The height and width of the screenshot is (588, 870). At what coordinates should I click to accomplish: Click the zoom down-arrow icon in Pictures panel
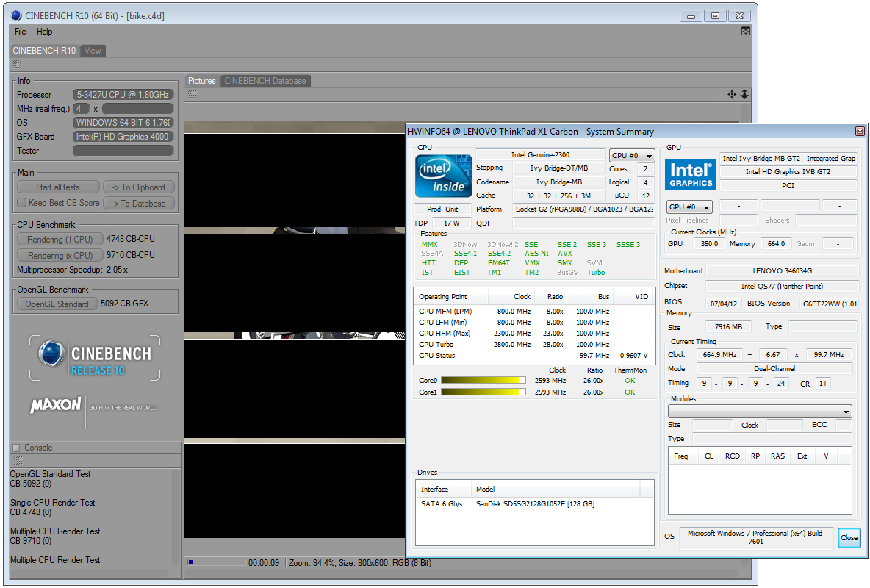point(744,94)
